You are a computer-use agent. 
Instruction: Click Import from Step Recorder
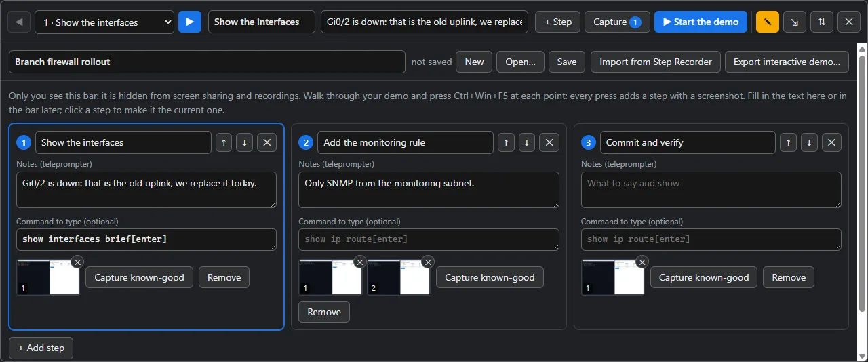[656, 62]
